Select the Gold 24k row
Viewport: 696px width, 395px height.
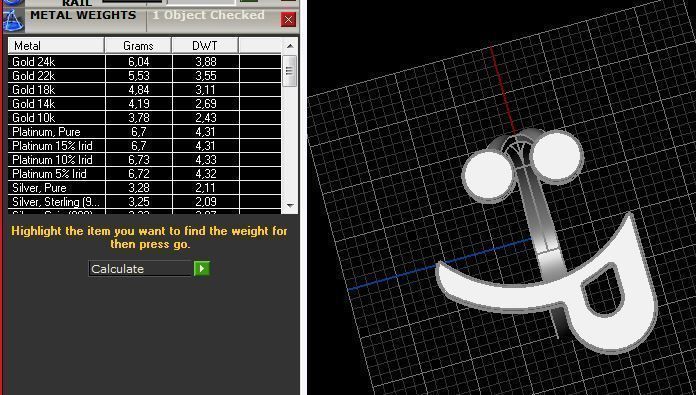coord(145,62)
